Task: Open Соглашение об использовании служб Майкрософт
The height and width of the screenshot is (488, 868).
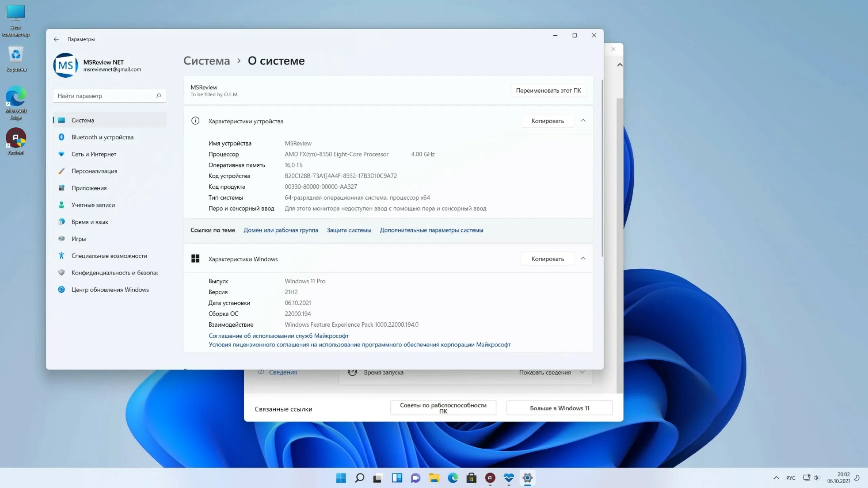Action: pyautogui.click(x=278, y=336)
